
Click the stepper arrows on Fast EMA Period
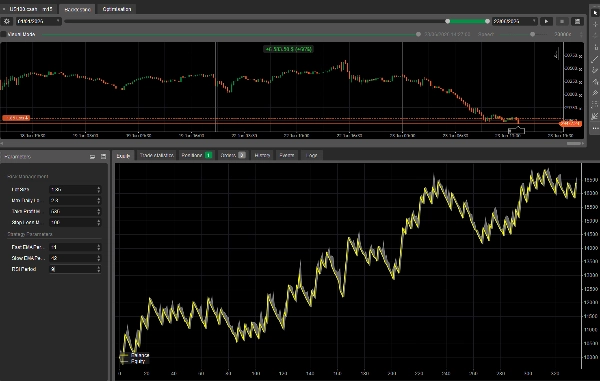click(99, 247)
